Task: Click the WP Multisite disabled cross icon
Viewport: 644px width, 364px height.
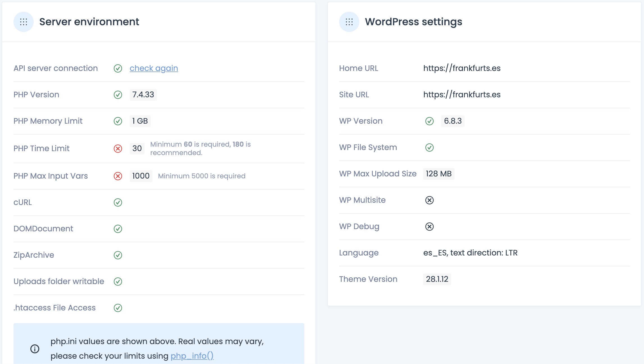Action: click(429, 200)
